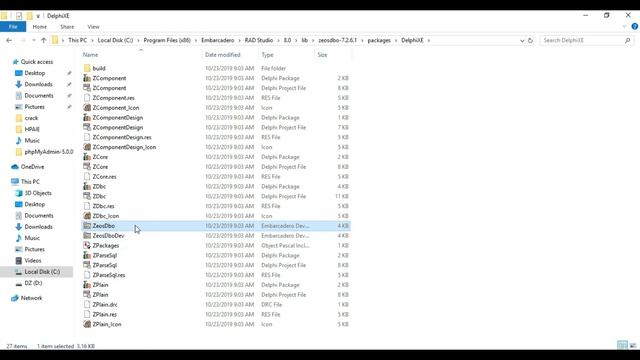Viewport: 640px width, 360px height.
Task: Switch to details view layout
Action: (622, 345)
